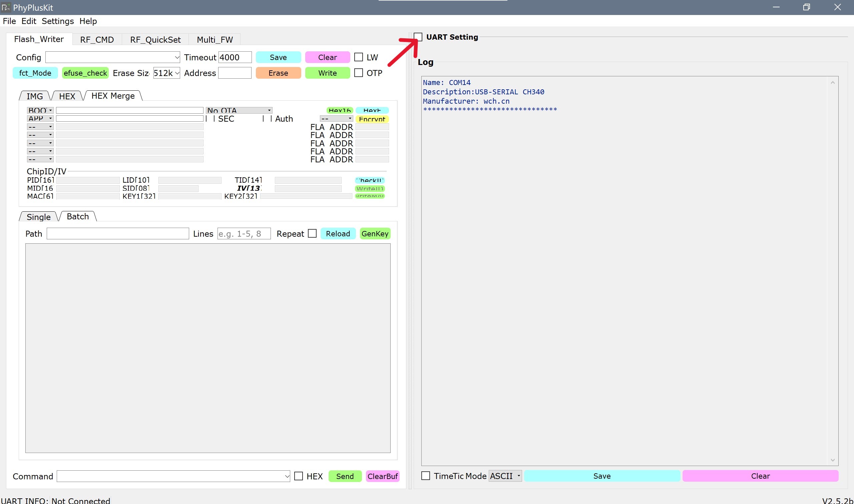Click the Address input field

pyautogui.click(x=235, y=73)
